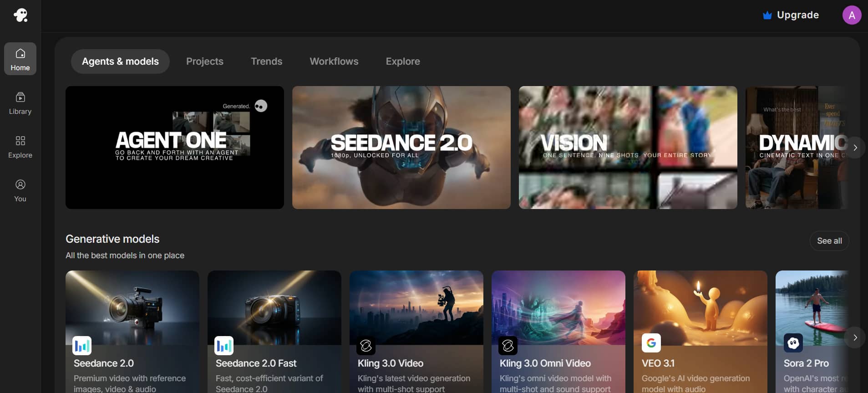Click 'Kling's latest video generation' description
Viewport: 868px width, 393px height.
pos(414,378)
